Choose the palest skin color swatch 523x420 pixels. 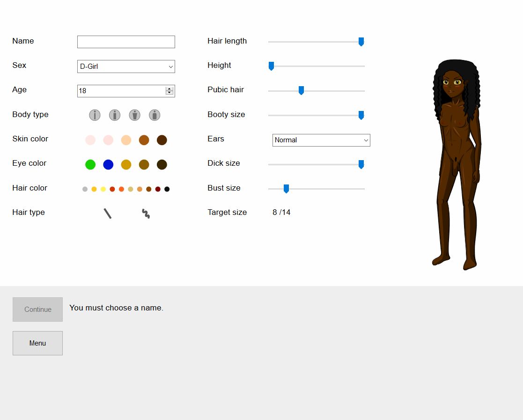pos(90,140)
